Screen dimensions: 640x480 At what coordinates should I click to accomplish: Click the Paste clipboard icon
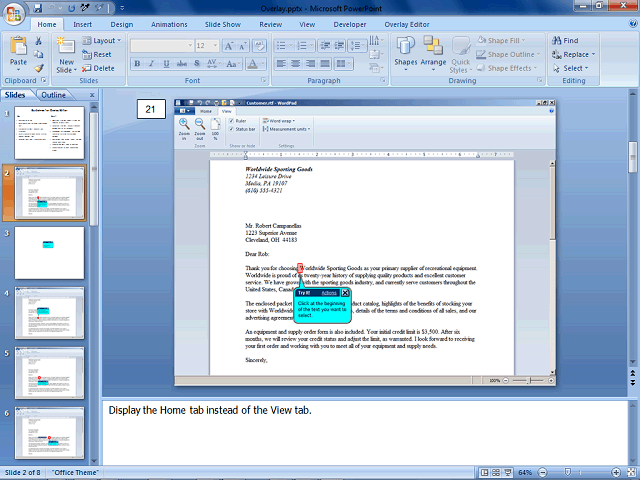coord(18,46)
